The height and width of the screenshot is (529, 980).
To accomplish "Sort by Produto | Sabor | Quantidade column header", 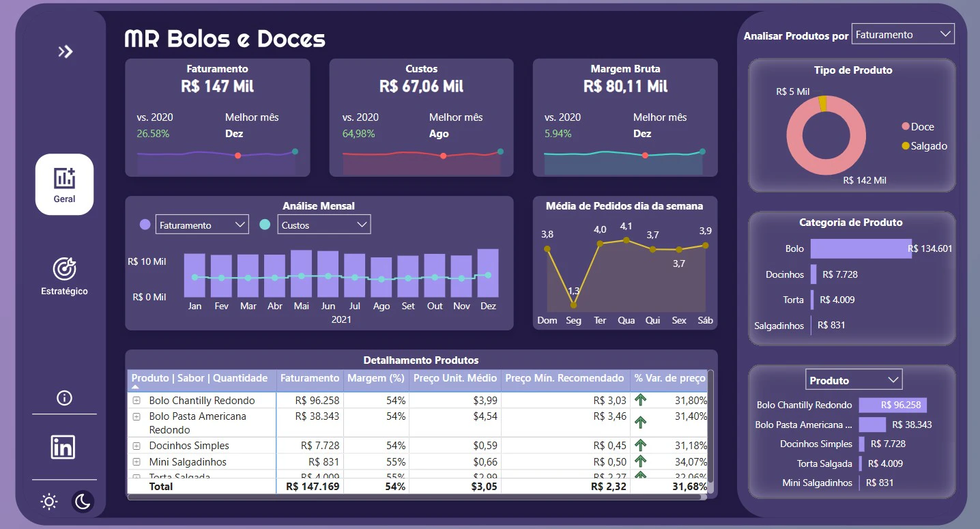I will click(x=202, y=379).
